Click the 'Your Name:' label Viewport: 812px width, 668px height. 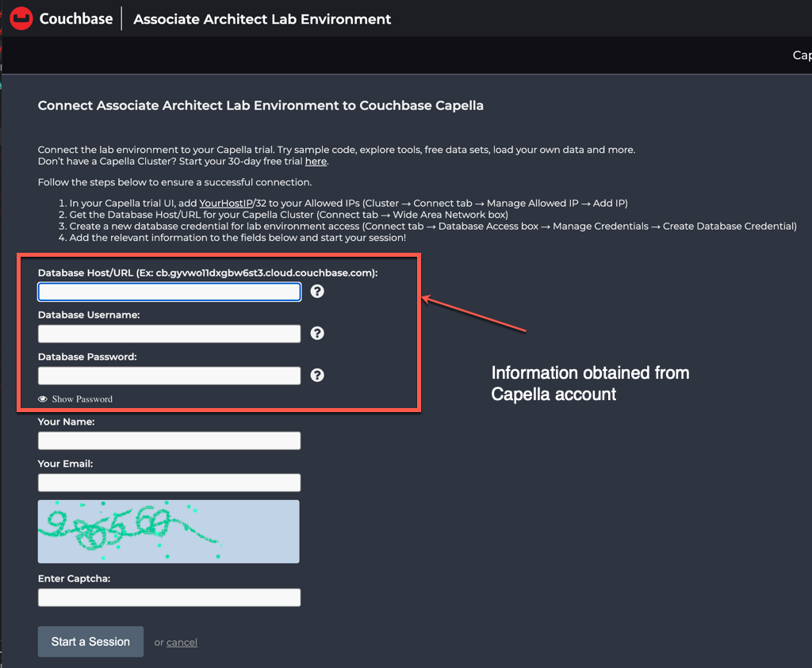click(67, 422)
